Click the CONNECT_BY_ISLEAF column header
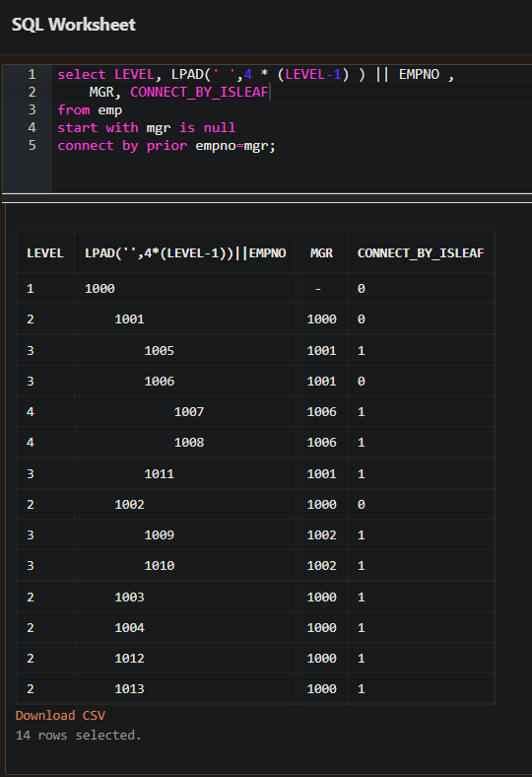532x777 pixels. pos(421,252)
